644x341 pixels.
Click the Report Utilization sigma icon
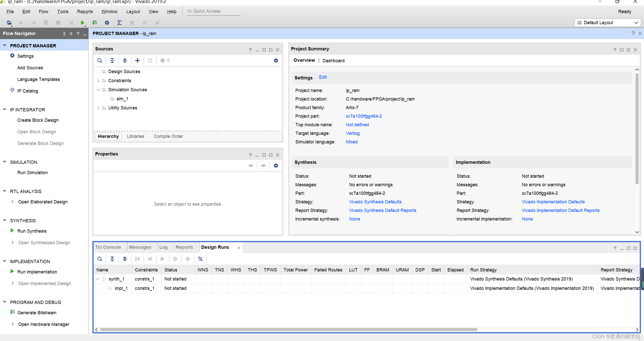pyautogui.click(x=119, y=23)
